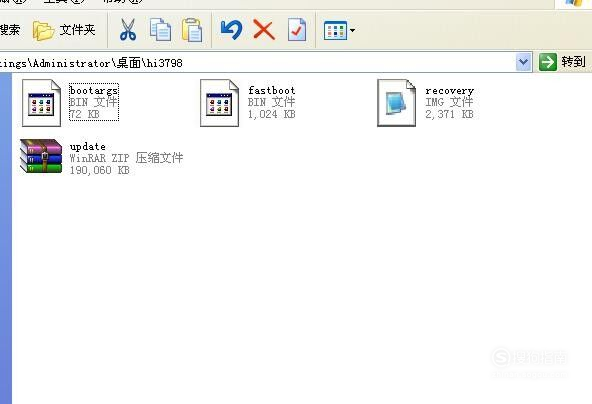Select the bootargs file icon

41,103
